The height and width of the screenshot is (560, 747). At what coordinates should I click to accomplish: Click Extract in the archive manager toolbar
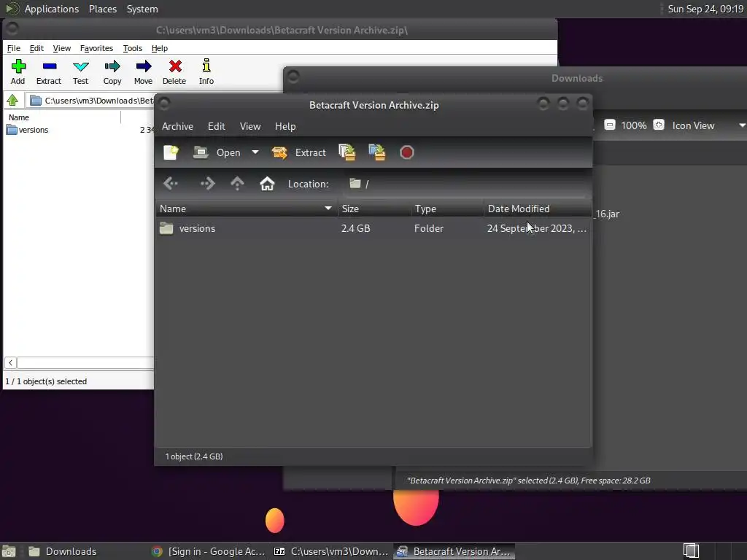pos(298,152)
